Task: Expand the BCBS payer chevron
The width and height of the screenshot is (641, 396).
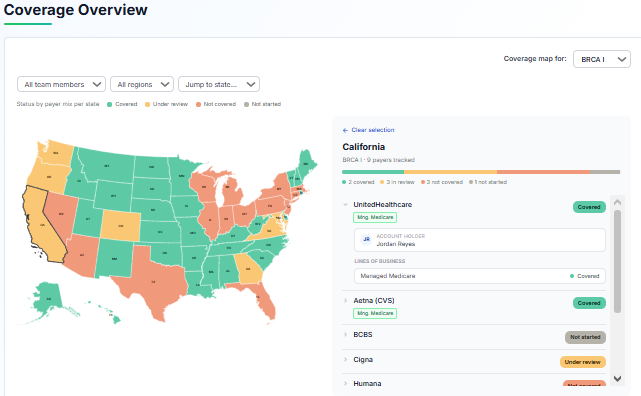Action: 345,335
